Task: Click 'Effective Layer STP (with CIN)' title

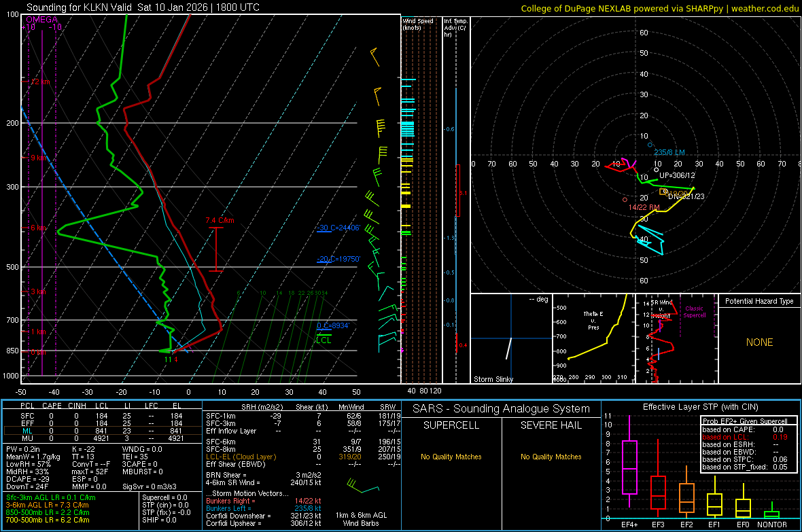Action: point(700,407)
